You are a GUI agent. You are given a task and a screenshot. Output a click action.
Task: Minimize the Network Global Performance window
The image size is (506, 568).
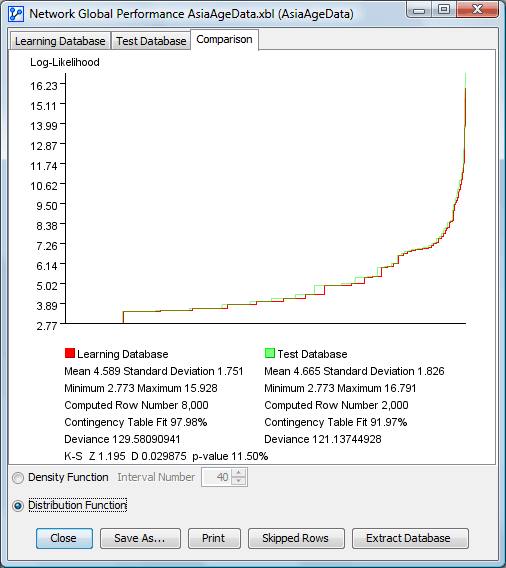(x=419, y=10)
